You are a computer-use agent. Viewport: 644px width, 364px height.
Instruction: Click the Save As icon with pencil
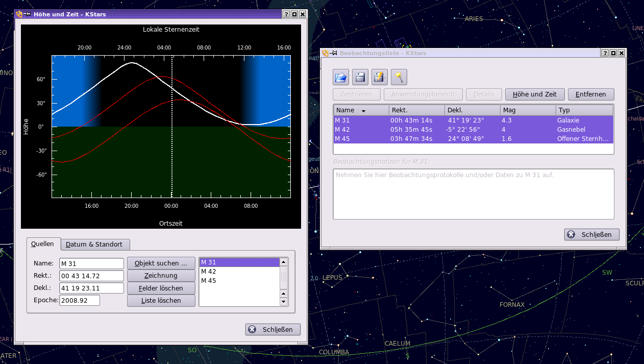[x=380, y=77]
